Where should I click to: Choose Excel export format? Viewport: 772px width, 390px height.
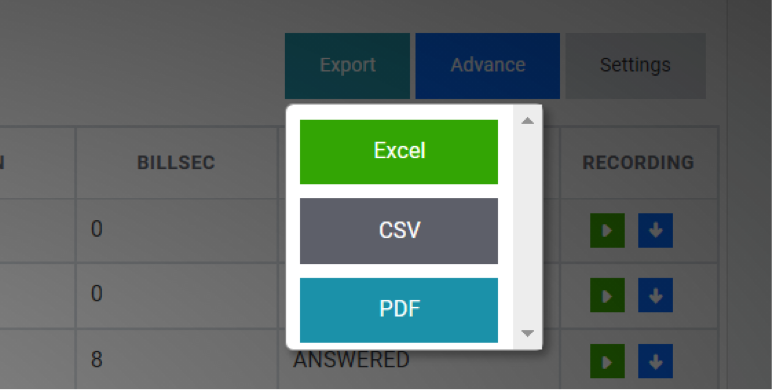[399, 152]
